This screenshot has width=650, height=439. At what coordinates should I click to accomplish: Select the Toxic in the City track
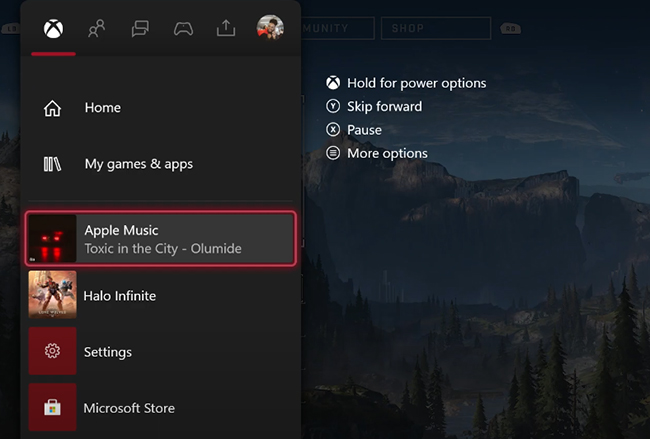pyautogui.click(x=163, y=248)
